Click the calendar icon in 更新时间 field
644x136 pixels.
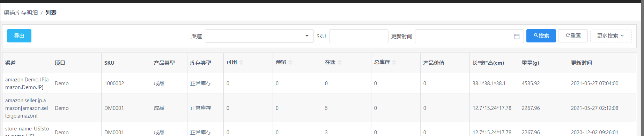click(517, 37)
